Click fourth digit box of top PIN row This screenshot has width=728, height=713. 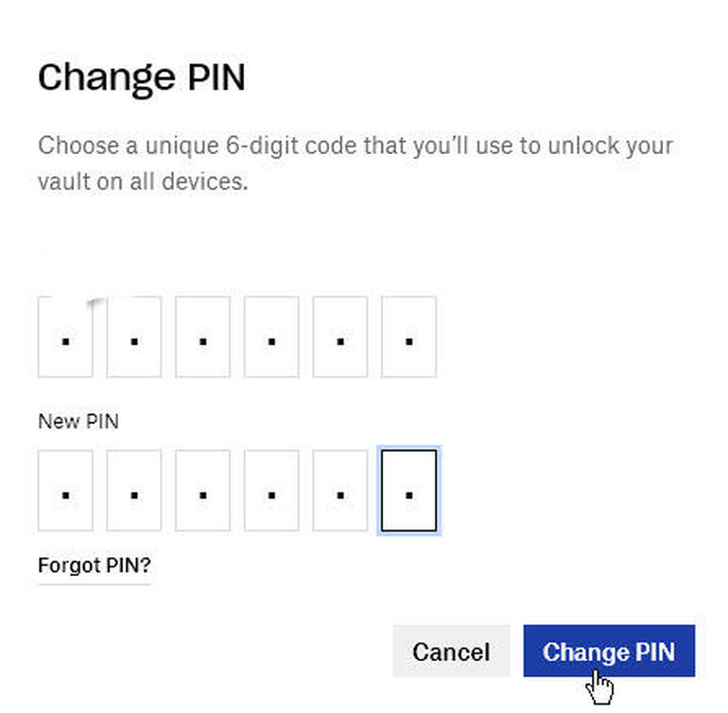coord(271,337)
